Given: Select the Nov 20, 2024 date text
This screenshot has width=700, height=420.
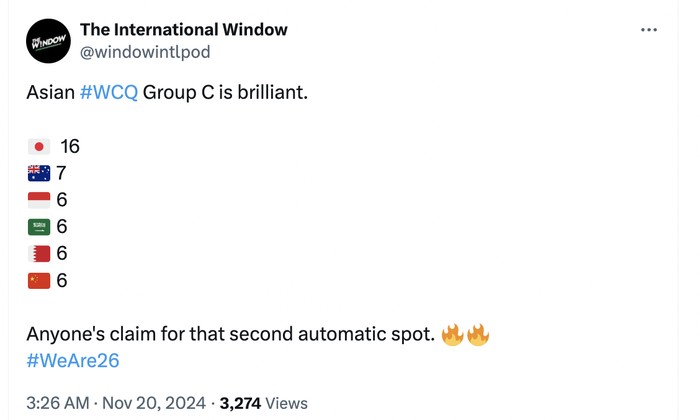Looking at the screenshot, I should 155,403.
